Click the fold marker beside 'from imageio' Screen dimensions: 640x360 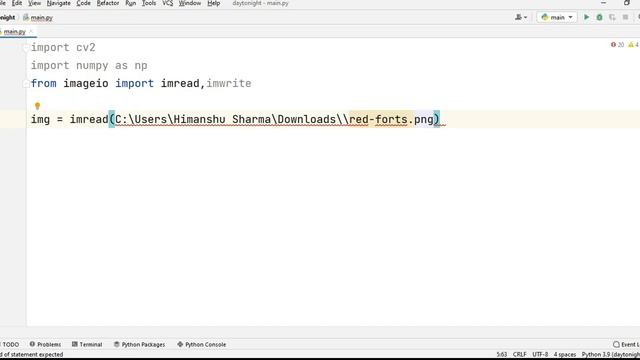(25, 84)
